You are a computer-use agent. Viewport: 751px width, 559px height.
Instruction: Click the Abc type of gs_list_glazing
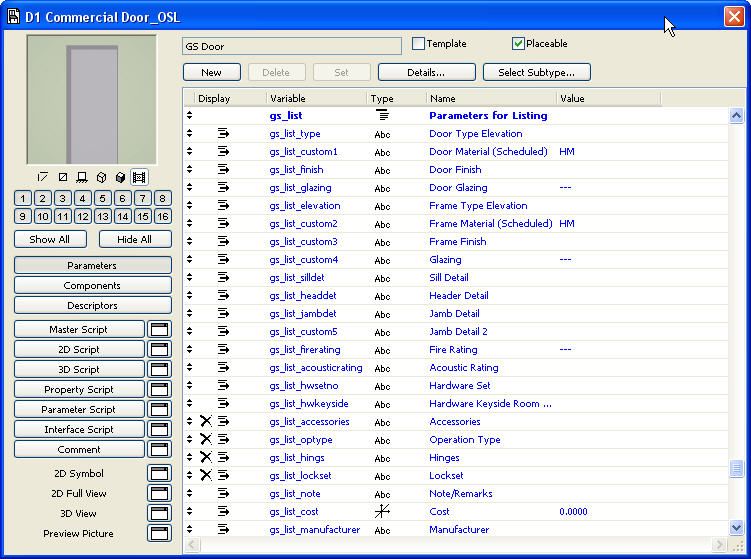[x=382, y=188]
